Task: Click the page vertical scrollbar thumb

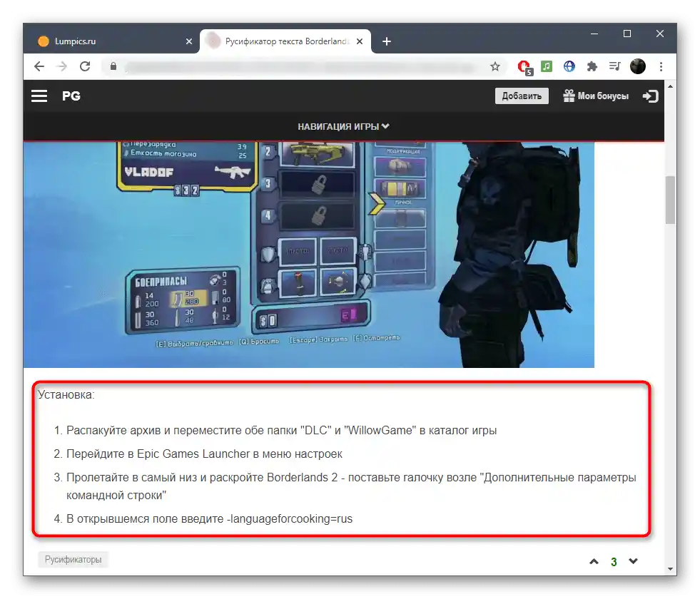Action: pyautogui.click(x=670, y=200)
